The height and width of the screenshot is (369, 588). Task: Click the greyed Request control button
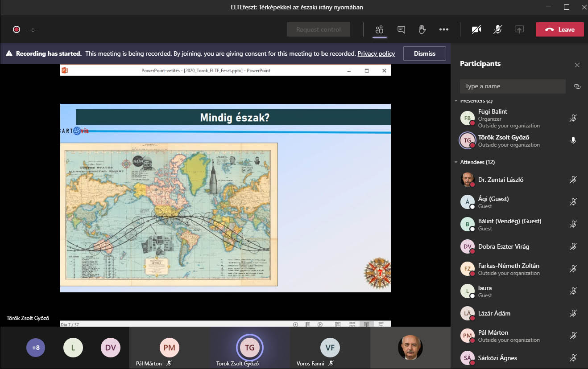319,29
